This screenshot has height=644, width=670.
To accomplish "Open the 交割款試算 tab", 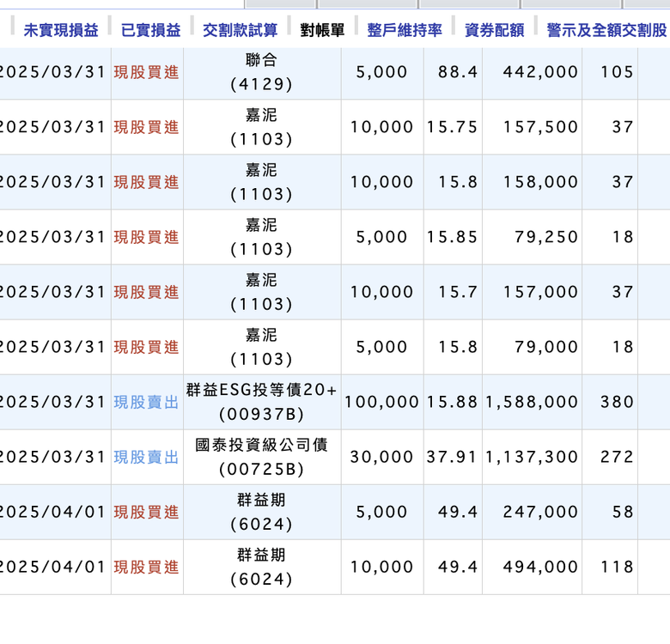I will point(241,30).
